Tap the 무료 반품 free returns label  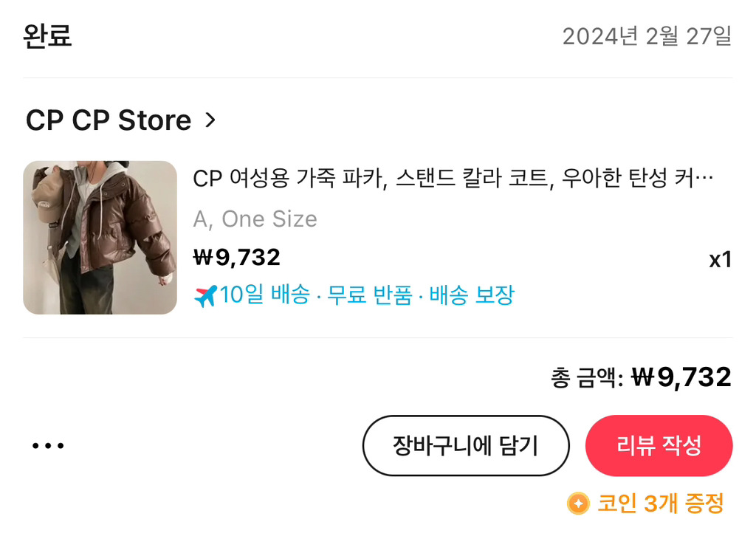pos(370,295)
